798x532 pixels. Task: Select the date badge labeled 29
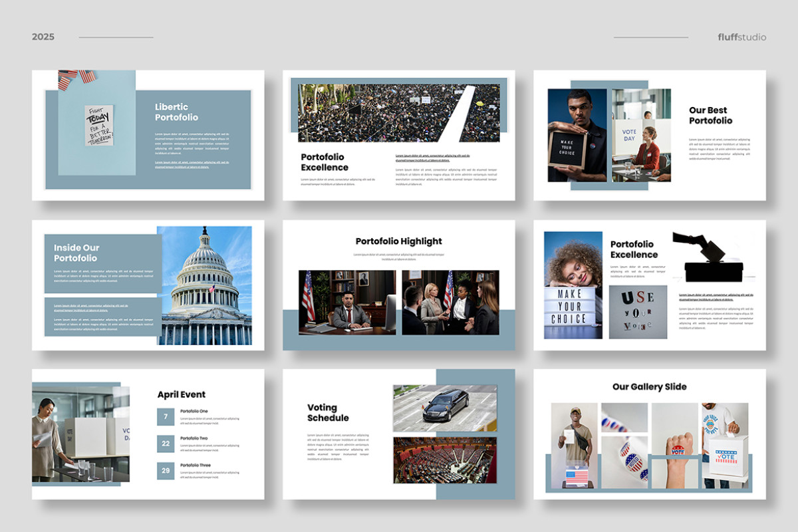pyautogui.click(x=164, y=469)
